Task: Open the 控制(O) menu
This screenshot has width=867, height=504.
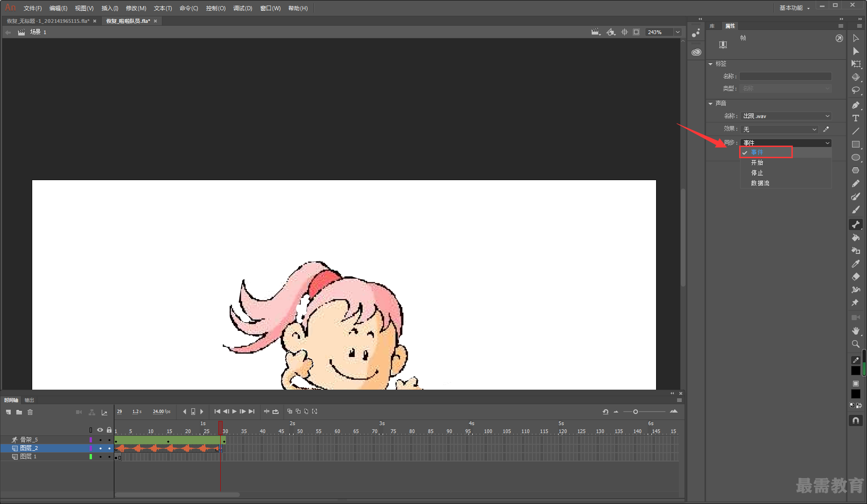Action: click(216, 8)
